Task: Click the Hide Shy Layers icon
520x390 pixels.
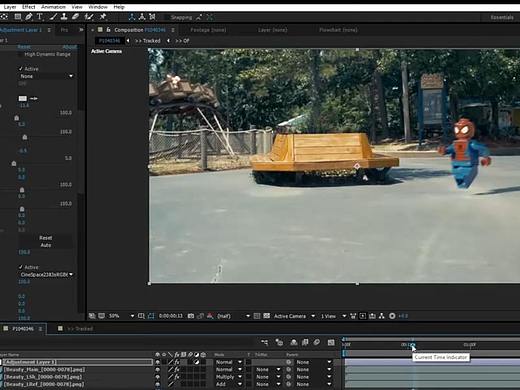Action: (294, 342)
